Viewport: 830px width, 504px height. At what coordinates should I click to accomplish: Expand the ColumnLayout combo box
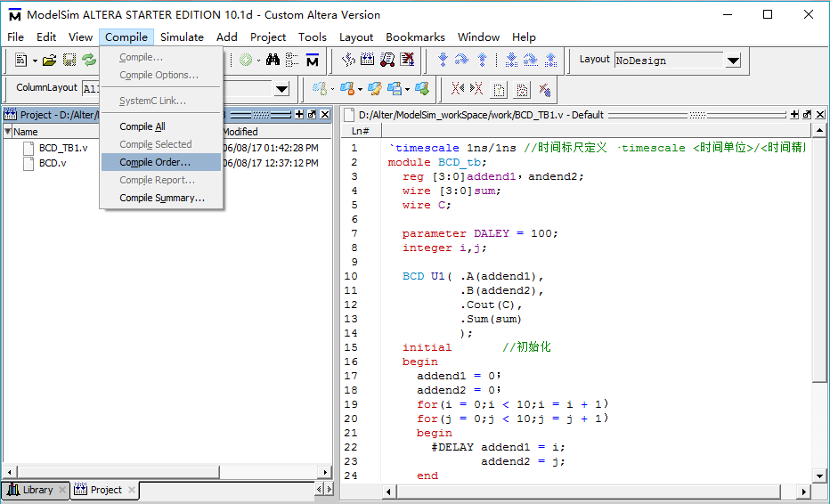point(281,89)
